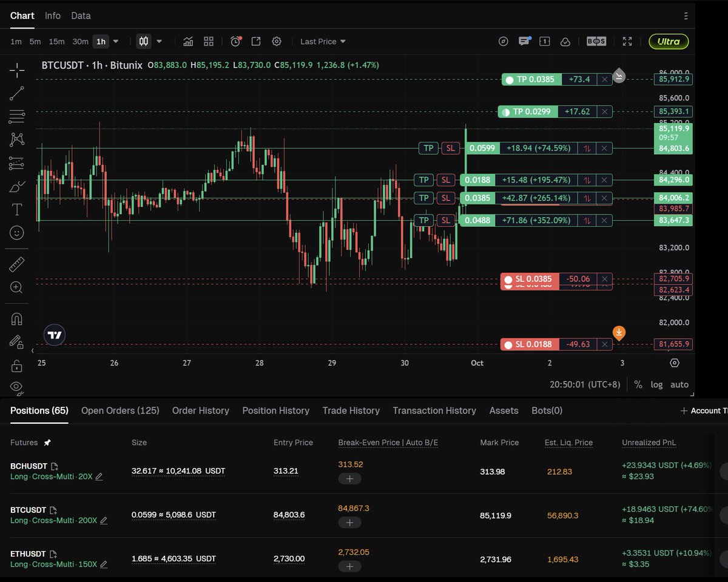This screenshot has height=582, width=728.
Task: Click the compass icon in toolbar
Action: click(504, 41)
